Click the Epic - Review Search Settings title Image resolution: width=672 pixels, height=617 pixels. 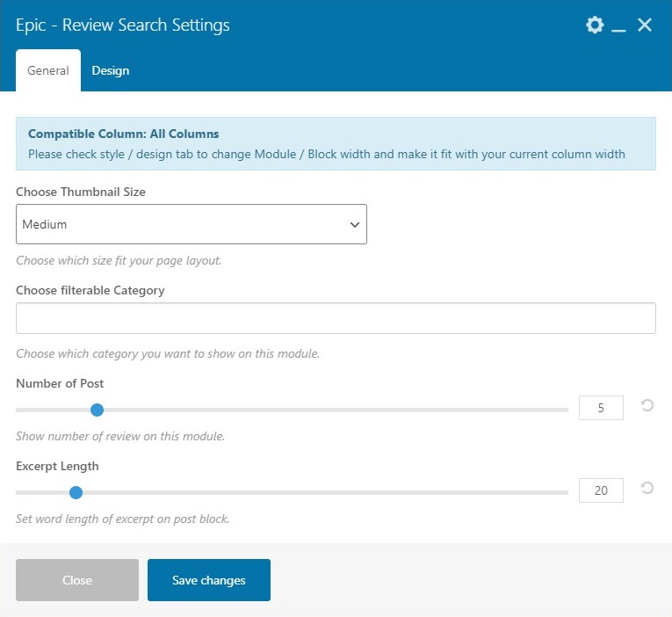tap(123, 25)
